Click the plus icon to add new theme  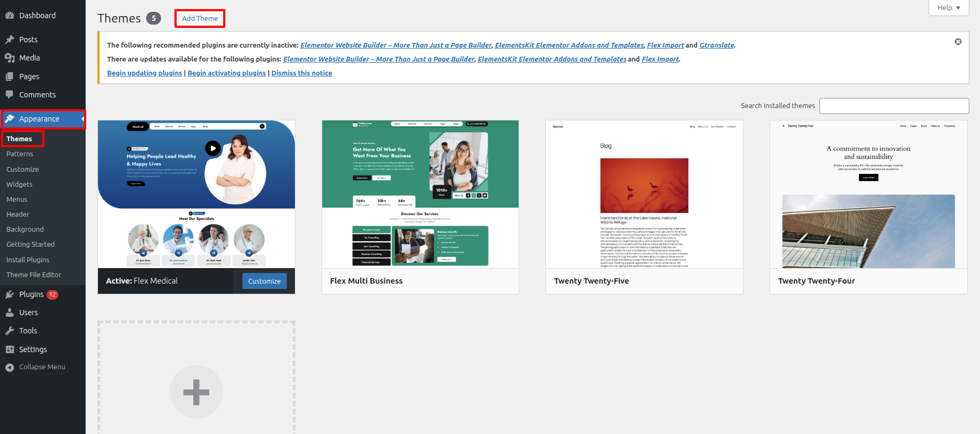click(x=196, y=392)
